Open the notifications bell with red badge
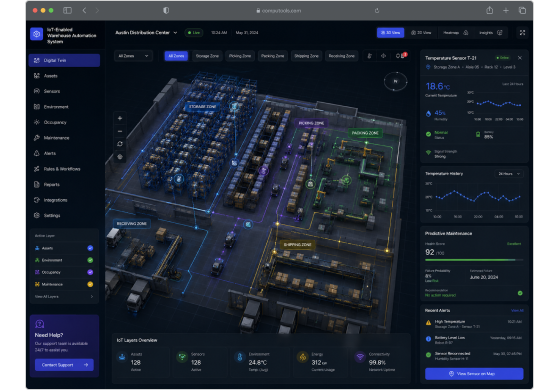The image size is (560, 390). tap(401, 56)
